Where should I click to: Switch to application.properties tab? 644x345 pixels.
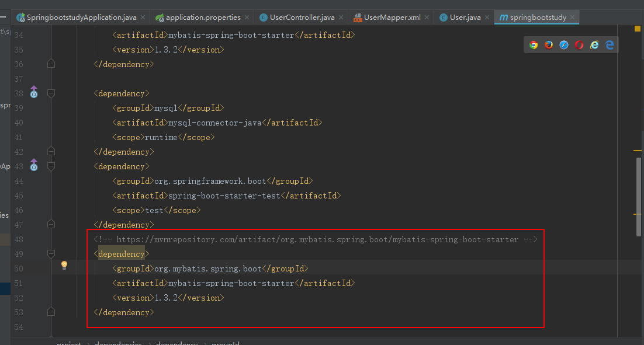click(x=202, y=18)
